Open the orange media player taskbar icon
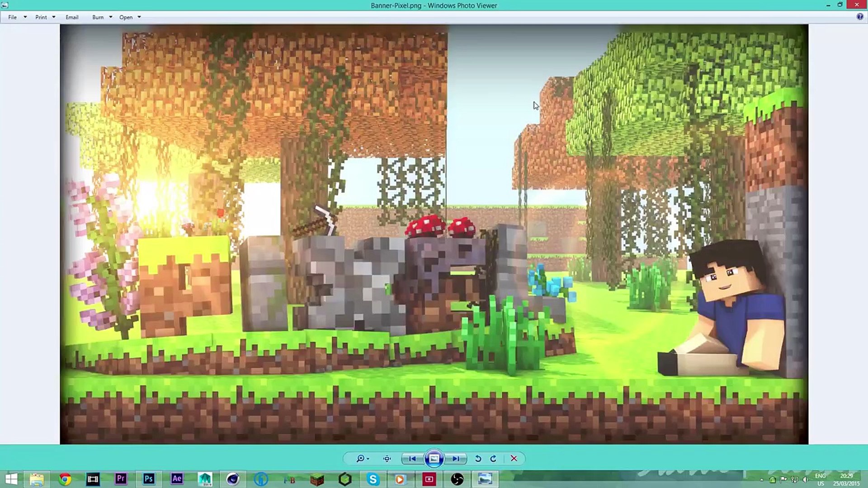Screen dimensions: 868x488 (401, 479)
